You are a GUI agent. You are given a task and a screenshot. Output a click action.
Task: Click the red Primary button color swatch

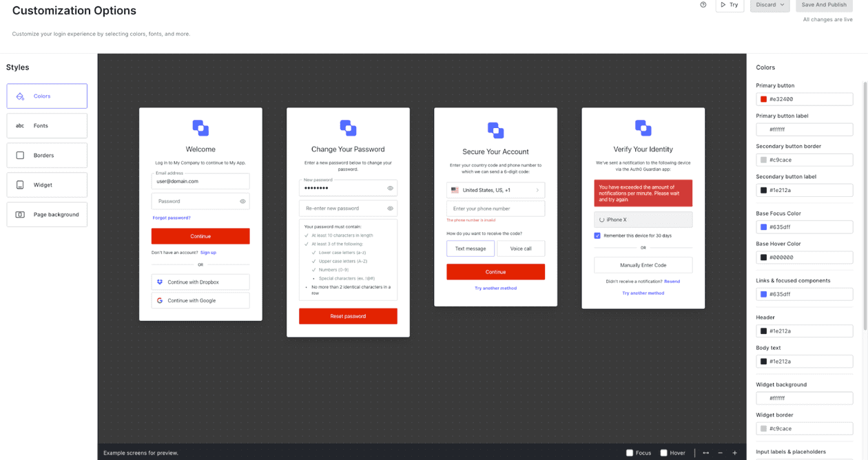[765, 98]
